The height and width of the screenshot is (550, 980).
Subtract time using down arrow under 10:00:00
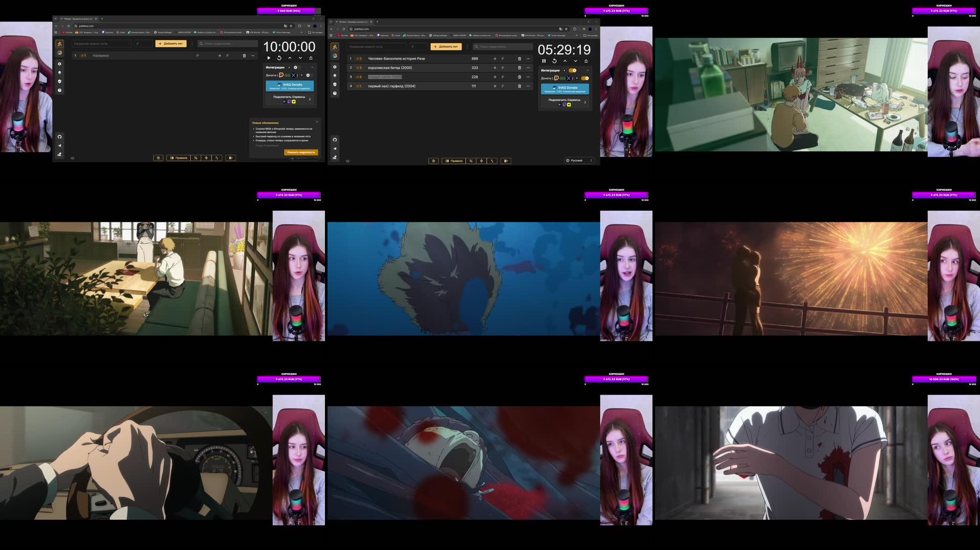coord(300,58)
